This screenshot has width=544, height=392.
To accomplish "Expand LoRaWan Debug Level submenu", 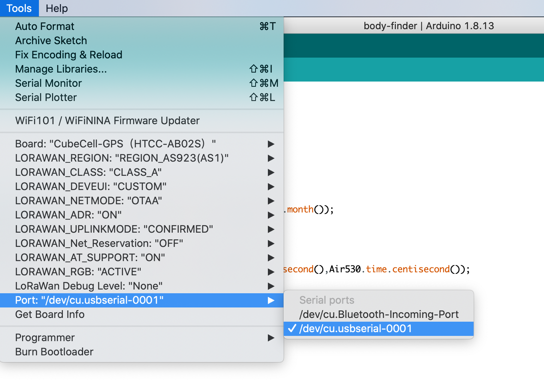I will point(142,286).
